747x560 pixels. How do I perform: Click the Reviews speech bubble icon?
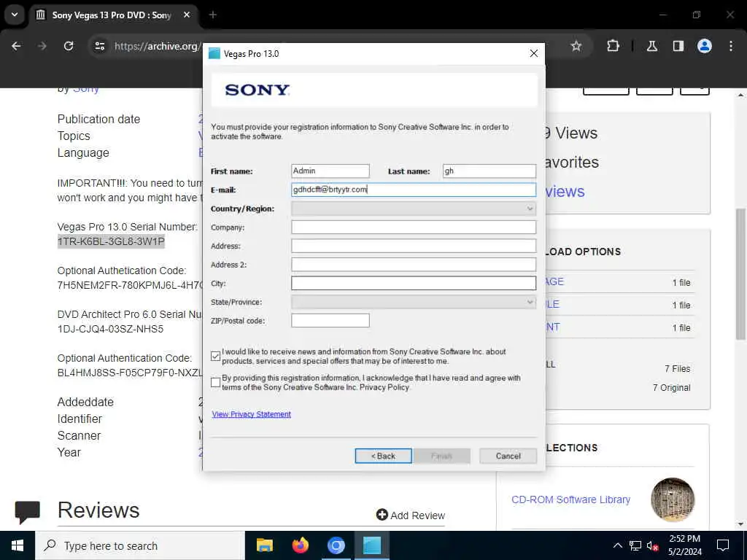point(27,512)
